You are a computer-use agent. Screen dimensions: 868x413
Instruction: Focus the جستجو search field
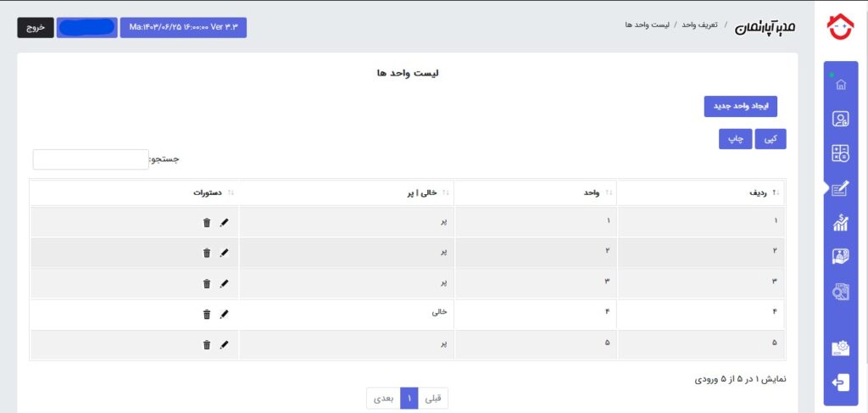[90, 159]
